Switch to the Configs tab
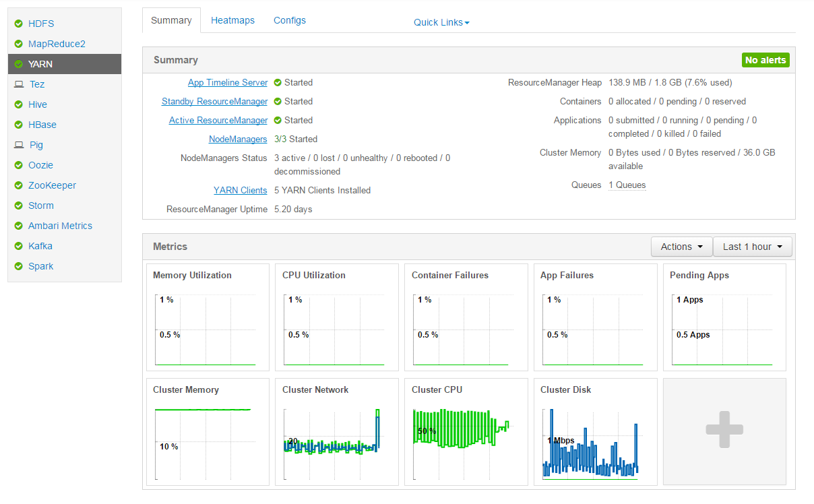814x504 pixels. [x=290, y=20]
